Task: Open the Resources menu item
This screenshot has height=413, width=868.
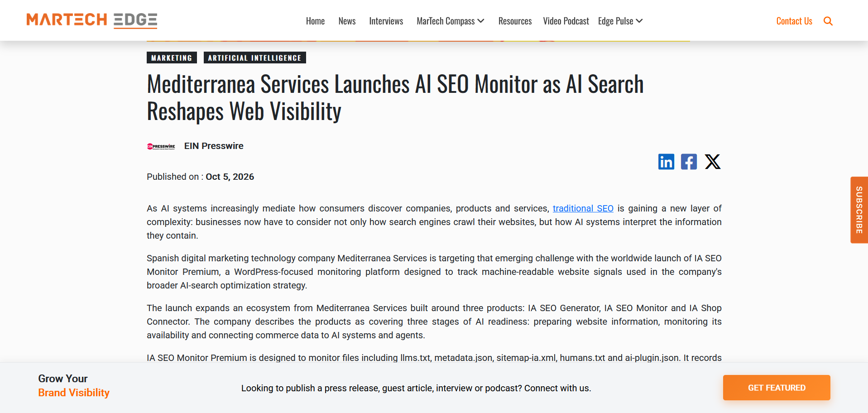Action: click(515, 21)
